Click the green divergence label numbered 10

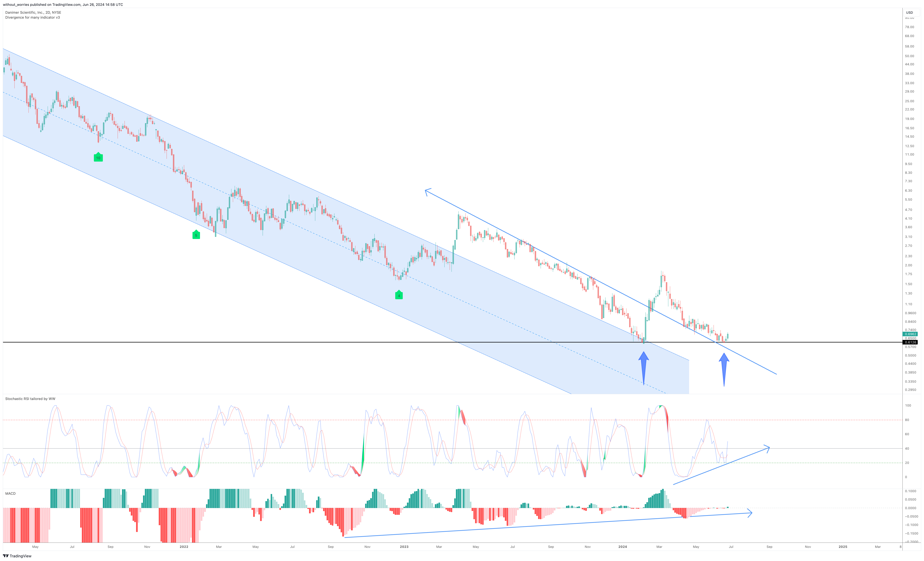98,157
